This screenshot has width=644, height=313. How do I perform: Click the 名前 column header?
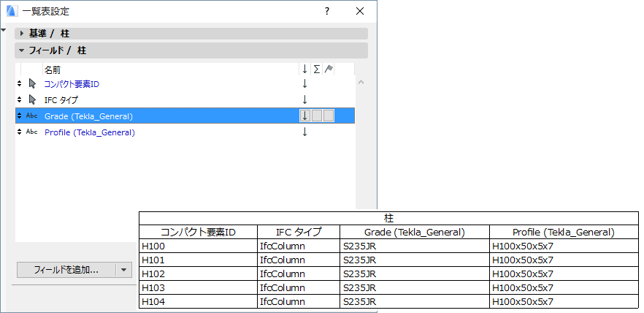pyautogui.click(x=53, y=69)
